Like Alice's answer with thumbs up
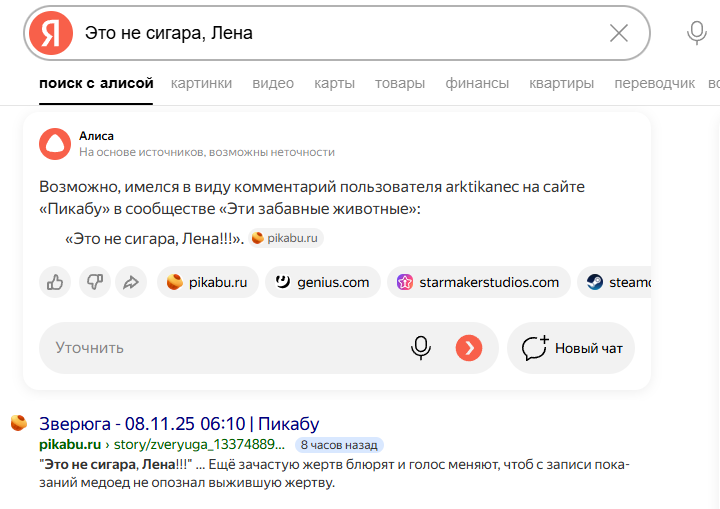 (55, 282)
